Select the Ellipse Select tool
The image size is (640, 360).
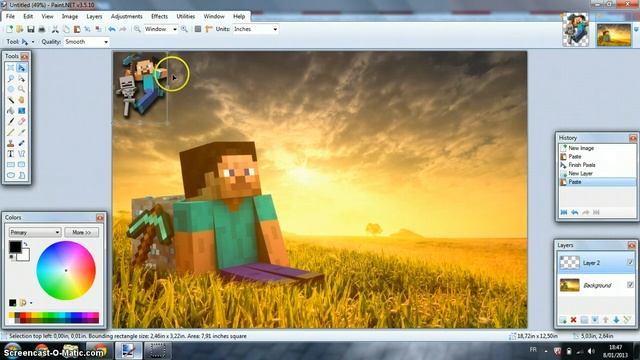click(11, 89)
